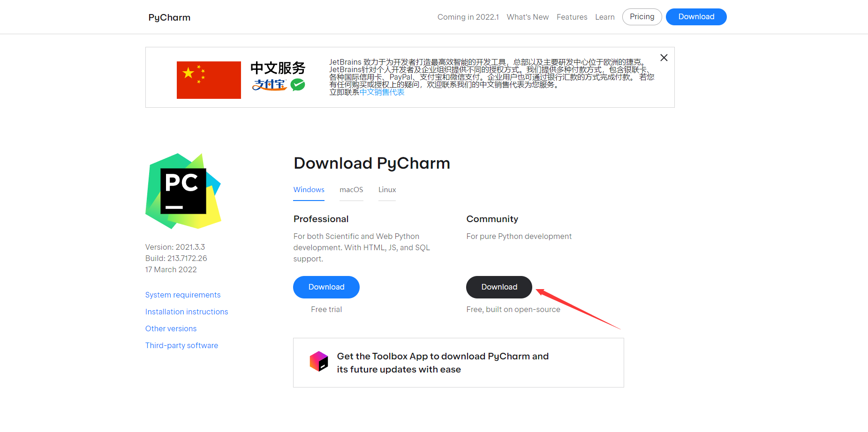Open Third-party software link
The image size is (868, 432).
point(181,345)
